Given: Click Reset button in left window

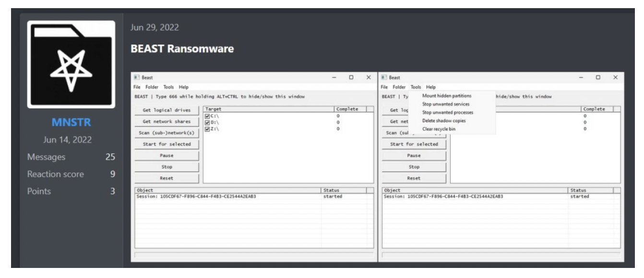Looking at the screenshot, I should pos(167,178).
